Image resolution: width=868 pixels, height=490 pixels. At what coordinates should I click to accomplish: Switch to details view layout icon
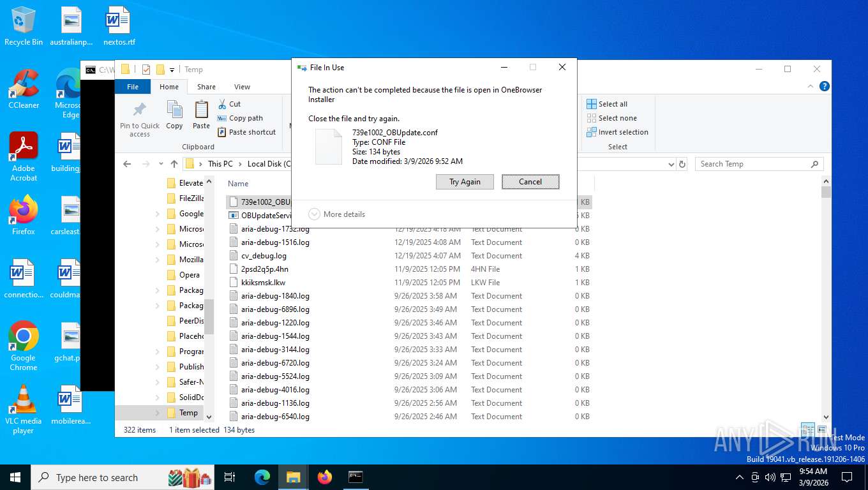(807, 430)
